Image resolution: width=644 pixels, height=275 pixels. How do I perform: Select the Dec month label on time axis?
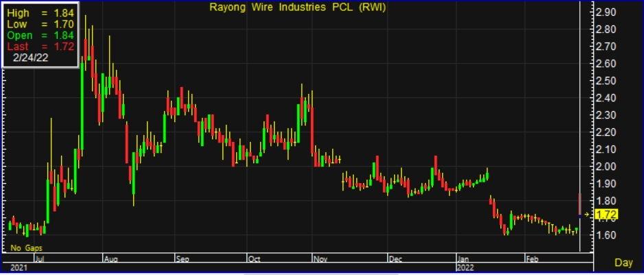(x=395, y=259)
